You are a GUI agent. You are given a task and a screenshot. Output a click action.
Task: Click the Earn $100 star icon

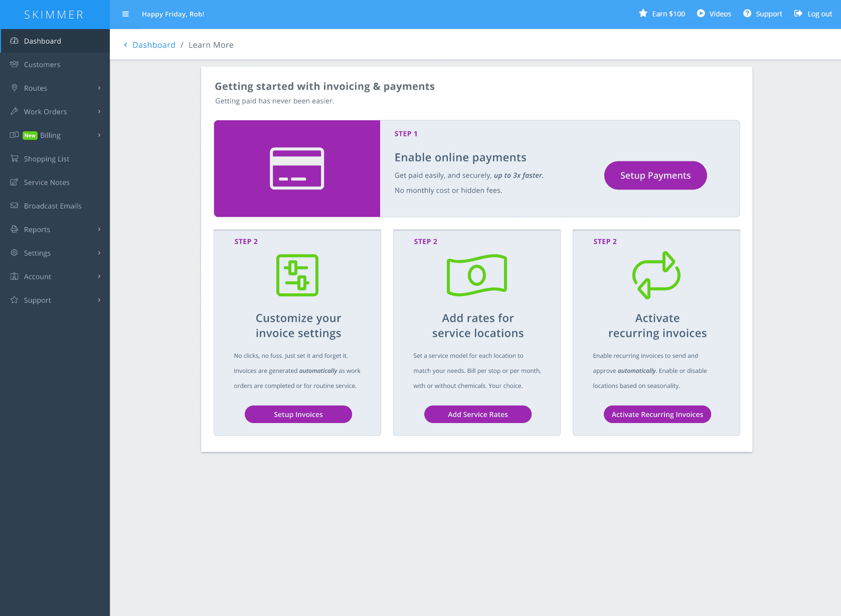(643, 14)
